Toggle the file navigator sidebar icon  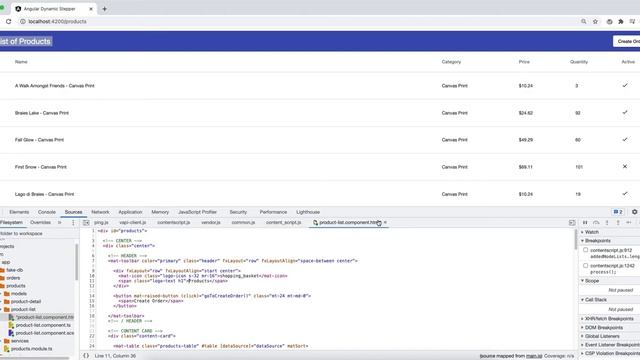click(x=86, y=222)
